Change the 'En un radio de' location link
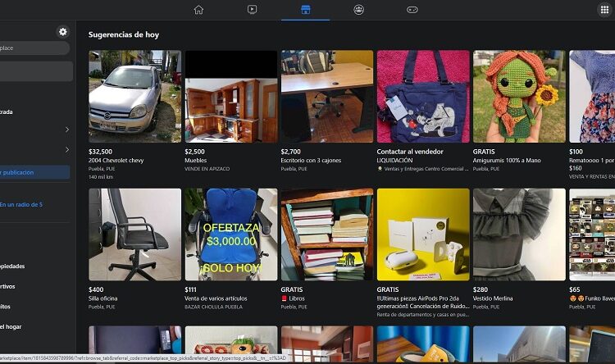The height and width of the screenshot is (364, 615). tap(21, 204)
